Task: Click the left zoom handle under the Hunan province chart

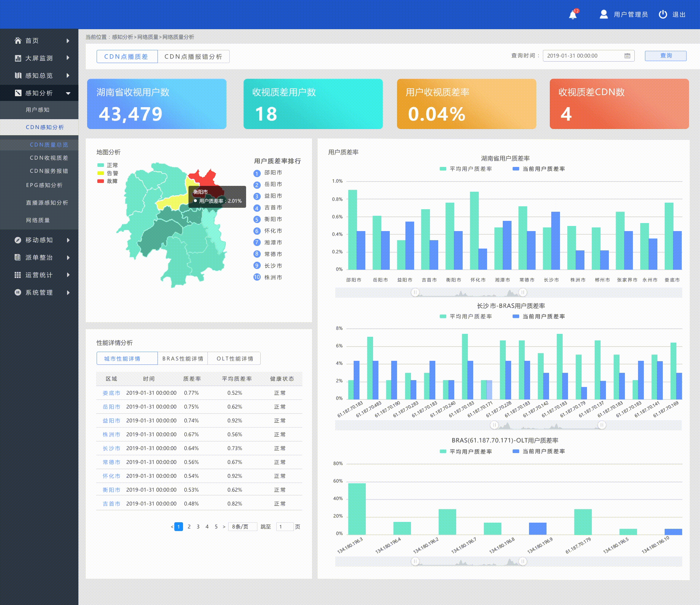Action: 415,292
